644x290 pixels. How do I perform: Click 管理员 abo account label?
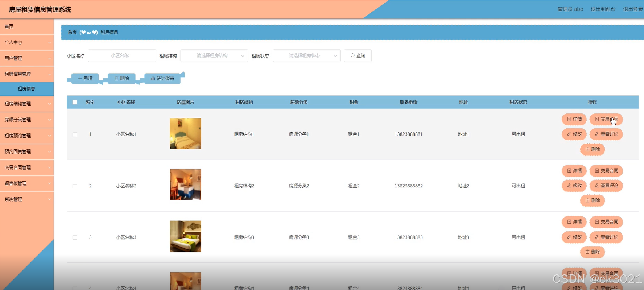point(570,9)
